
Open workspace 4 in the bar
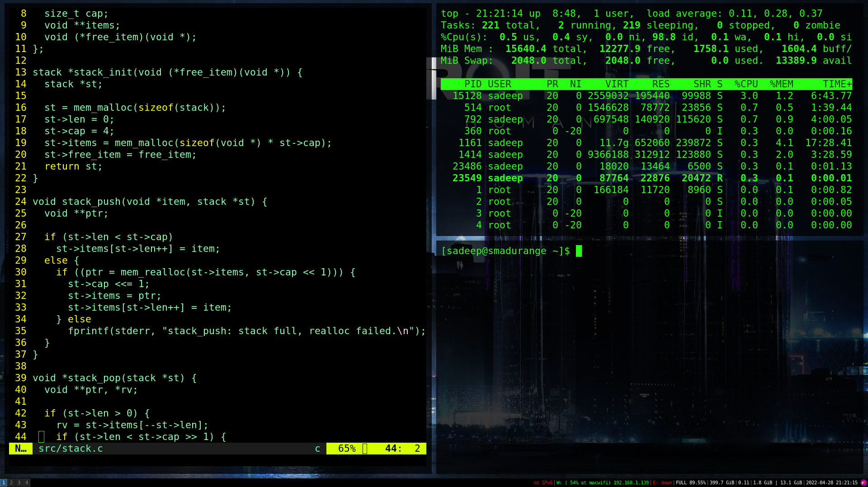[x=27, y=482]
